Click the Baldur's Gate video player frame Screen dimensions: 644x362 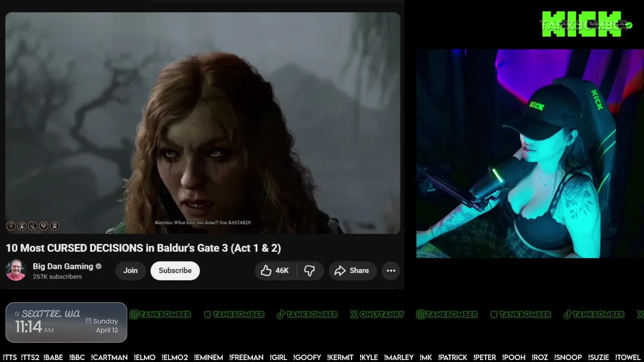[203, 123]
